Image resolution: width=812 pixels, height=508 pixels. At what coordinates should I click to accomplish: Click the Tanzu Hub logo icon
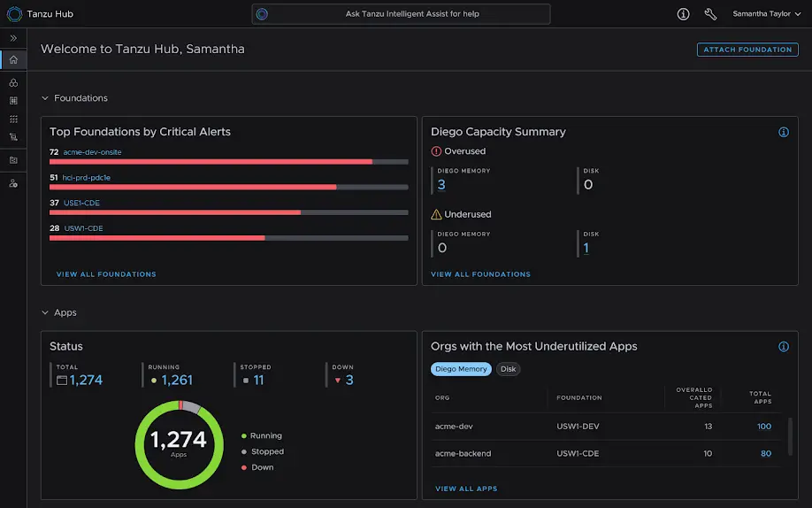click(x=14, y=14)
